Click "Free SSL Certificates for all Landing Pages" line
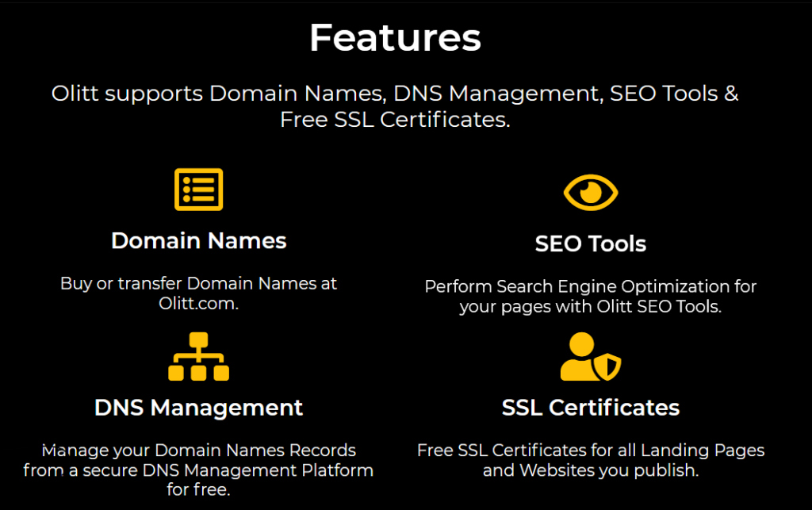812x510 pixels. pos(590,451)
